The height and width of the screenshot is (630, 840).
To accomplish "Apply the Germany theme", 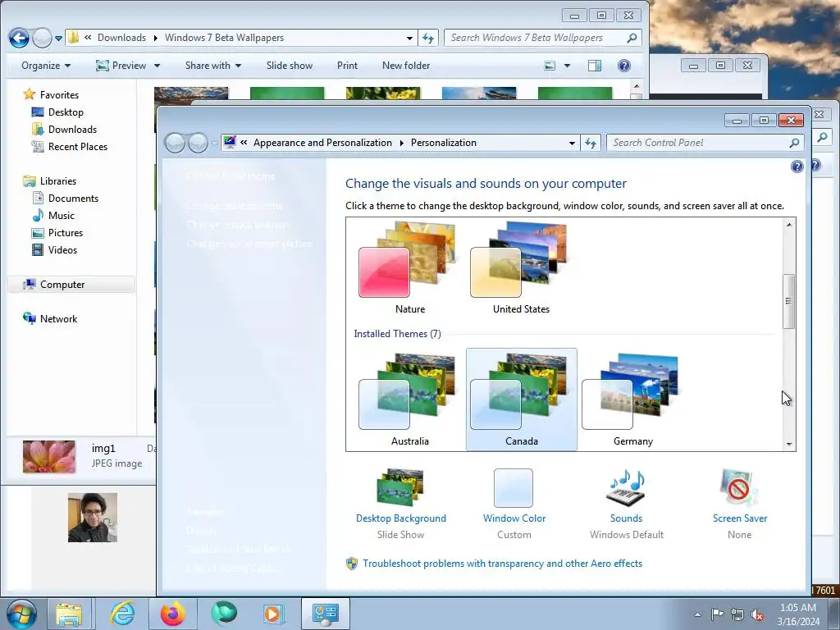I will point(632,399).
